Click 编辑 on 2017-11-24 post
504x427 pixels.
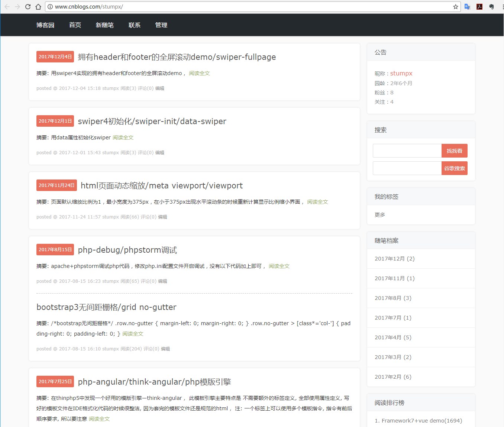pos(163,217)
